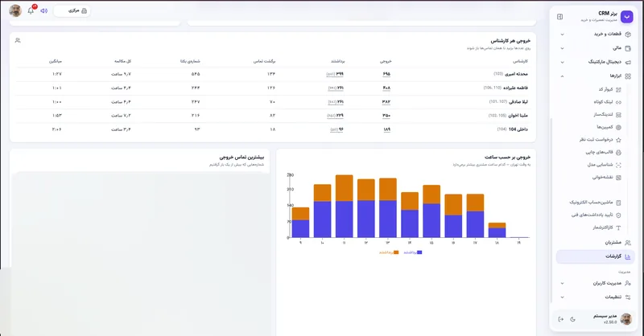Click the chart bar for hour ۱۸
Screen dimensions: 644x336
click(x=497, y=230)
